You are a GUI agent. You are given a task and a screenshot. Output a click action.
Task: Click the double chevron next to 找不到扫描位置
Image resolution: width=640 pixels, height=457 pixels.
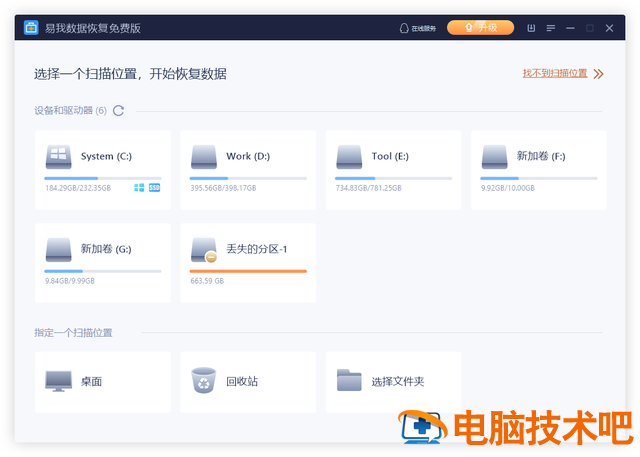598,74
